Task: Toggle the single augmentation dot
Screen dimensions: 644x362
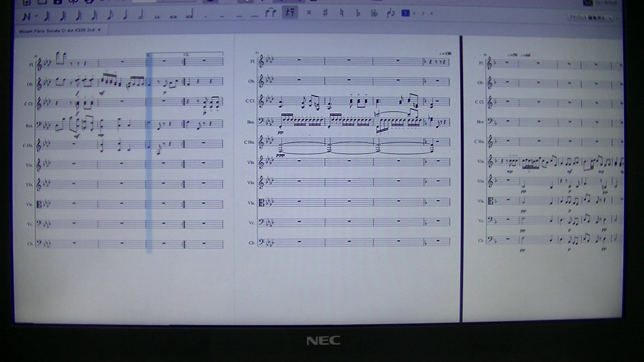Action: 206,16
